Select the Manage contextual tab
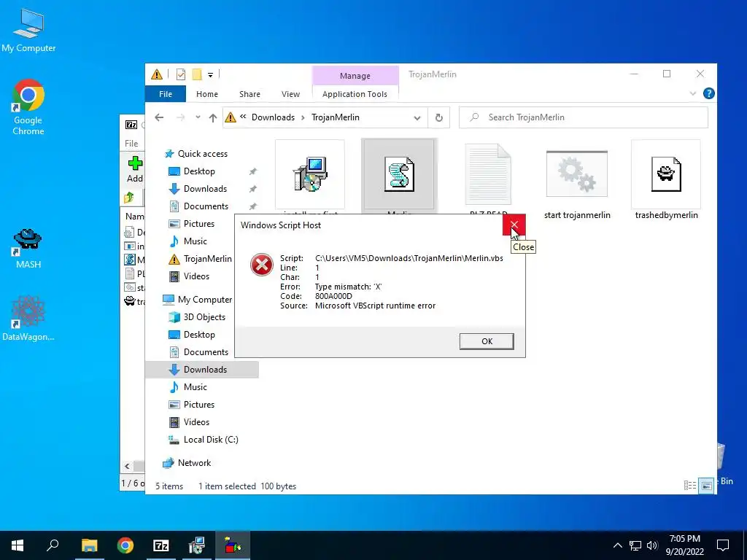Screen dimensions: 747x560 tap(355, 76)
